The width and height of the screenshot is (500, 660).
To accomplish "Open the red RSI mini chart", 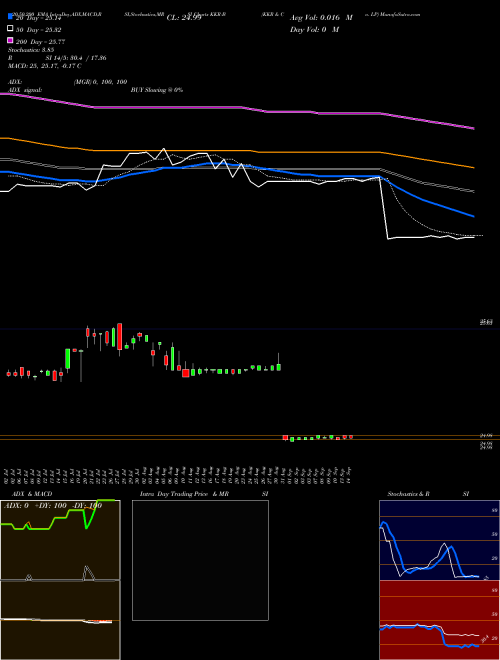I will (439, 620).
